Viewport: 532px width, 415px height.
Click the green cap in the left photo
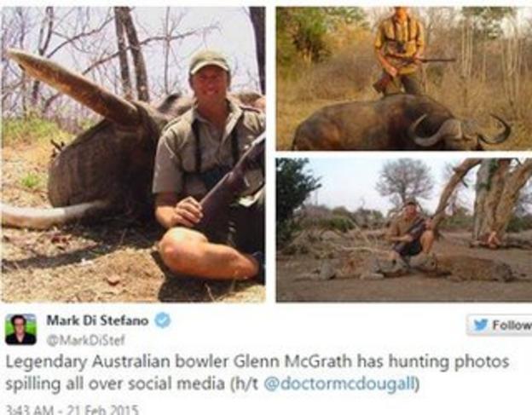pos(209,61)
